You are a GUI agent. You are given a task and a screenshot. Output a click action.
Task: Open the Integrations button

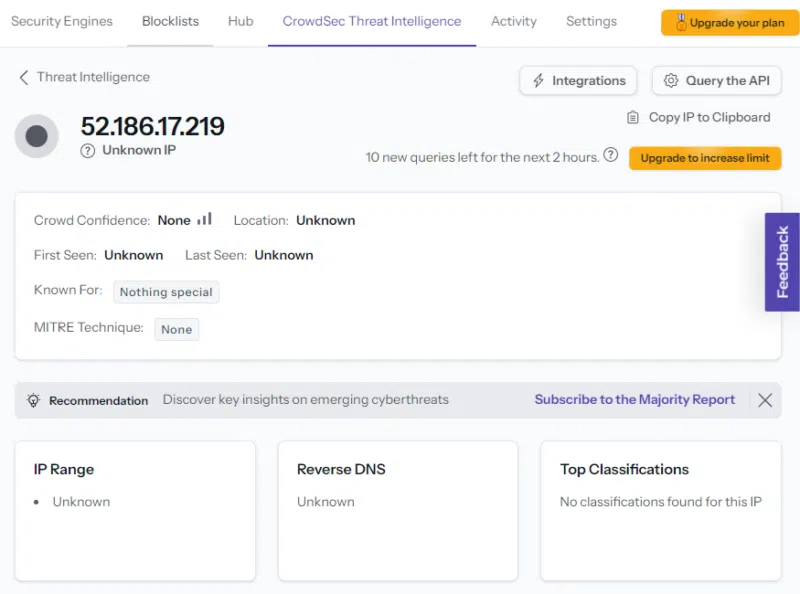tap(579, 81)
